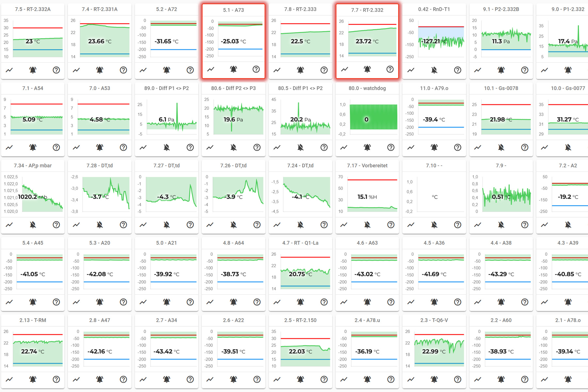This screenshot has height=392, width=588.
Task: Open help for 5.1 - A73 sensor
Action: (256, 69)
